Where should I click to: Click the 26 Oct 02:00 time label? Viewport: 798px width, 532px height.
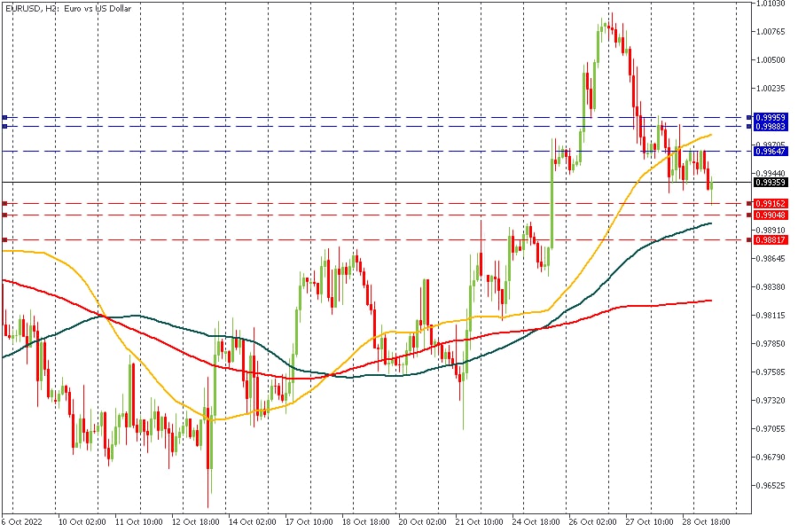point(593,522)
